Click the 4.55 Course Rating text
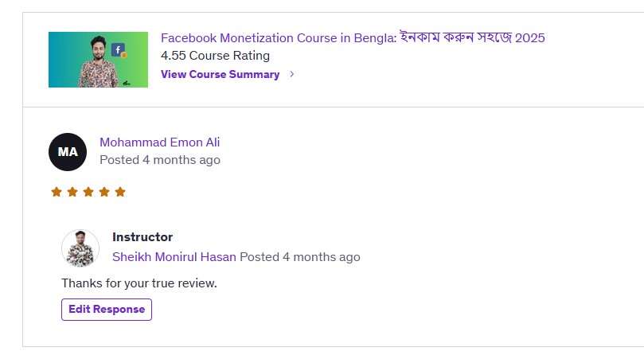The height and width of the screenshot is (355, 644). tap(215, 56)
